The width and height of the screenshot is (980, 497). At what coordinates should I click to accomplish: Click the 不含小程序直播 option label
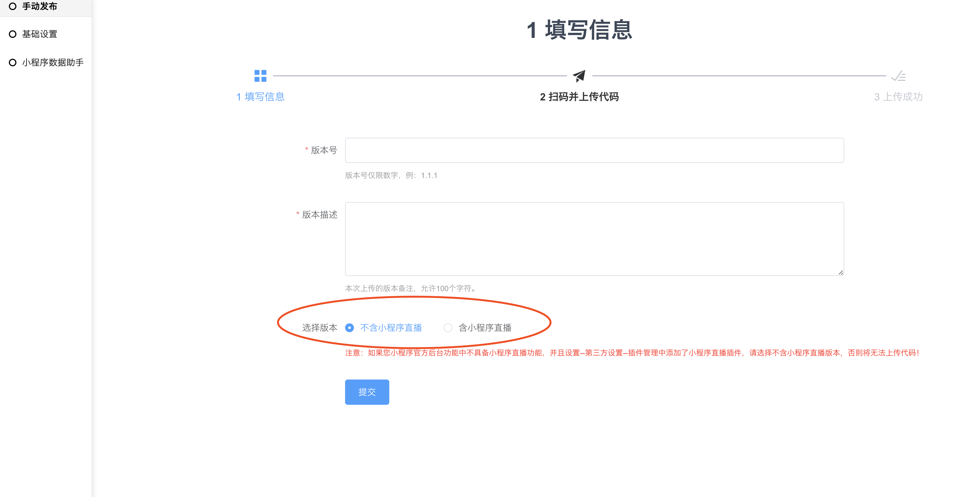click(x=391, y=328)
